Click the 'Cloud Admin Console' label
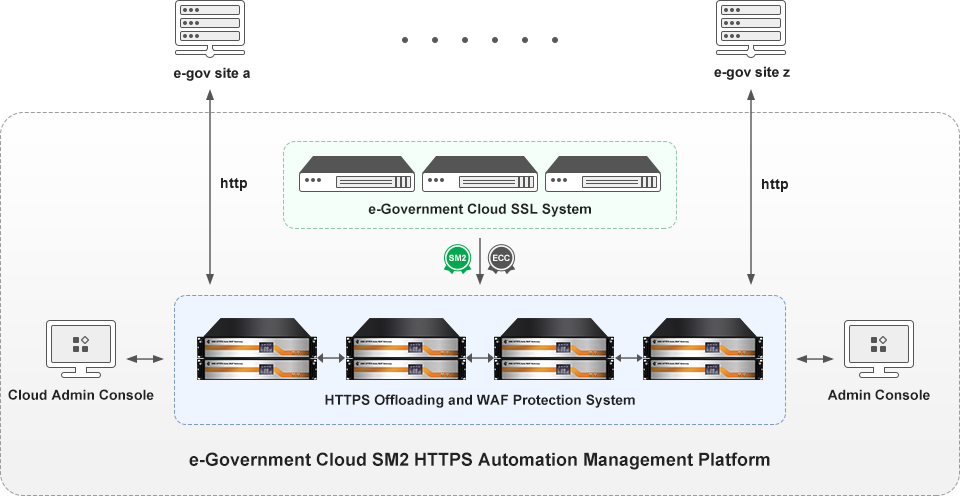Screen dimensions: 960x496 pyautogui.click(x=81, y=395)
